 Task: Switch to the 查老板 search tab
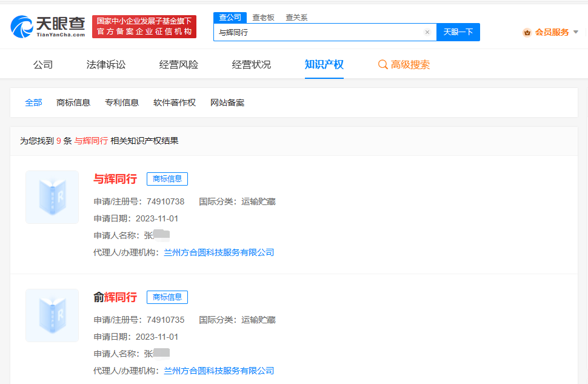click(264, 18)
